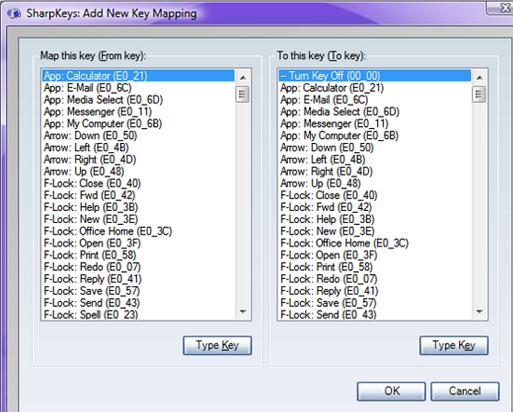Choose F-Lock: Office Home in From key list
The image size is (513, 412).
(138, 231)
